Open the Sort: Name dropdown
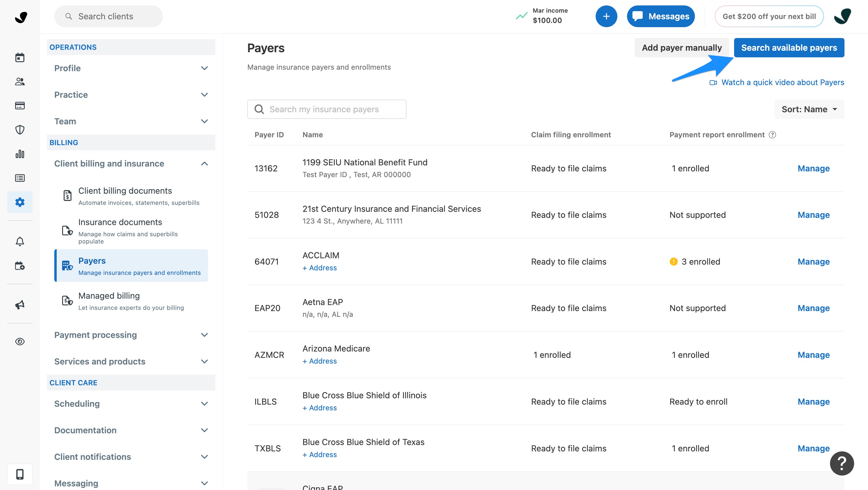The height and width of the screenshot is (490, 868). pos(809,109)
